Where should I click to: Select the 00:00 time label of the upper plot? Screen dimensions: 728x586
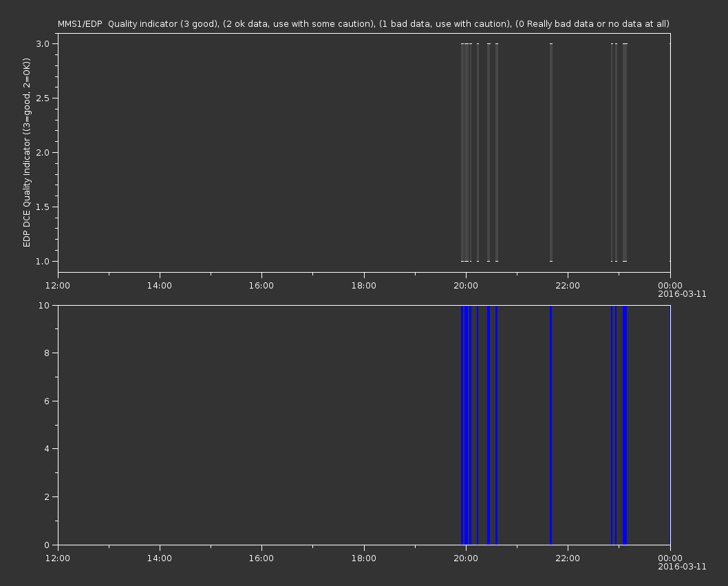(670, 285)
